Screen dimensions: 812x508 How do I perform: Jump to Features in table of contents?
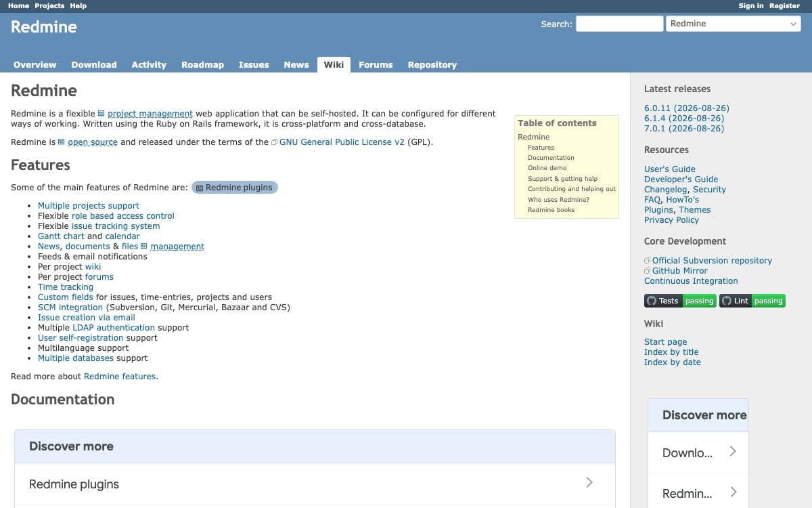point(541,148)
